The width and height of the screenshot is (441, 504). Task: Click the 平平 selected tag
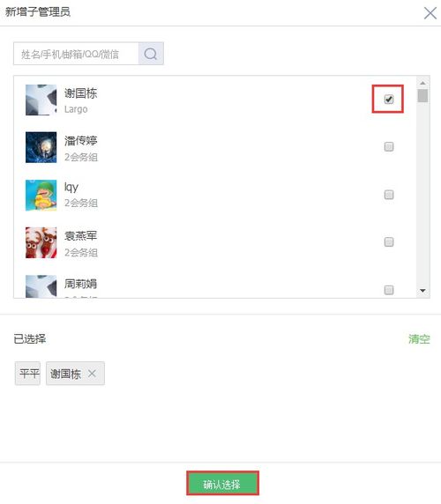coord(27,374)
